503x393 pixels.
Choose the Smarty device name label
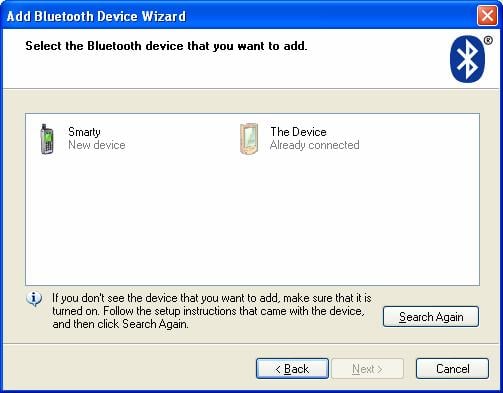click(x=84, y=132)
